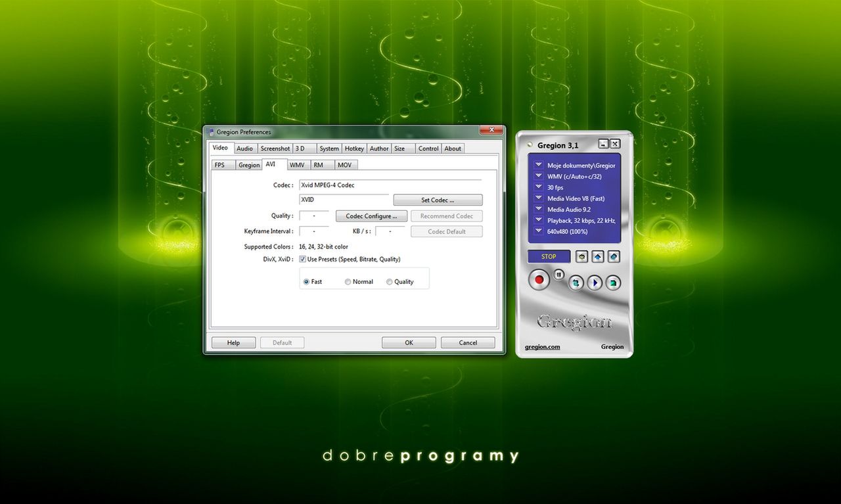This screenshot has width=841, height=504.
Task: Click the Quality value field
Action: 314,216
